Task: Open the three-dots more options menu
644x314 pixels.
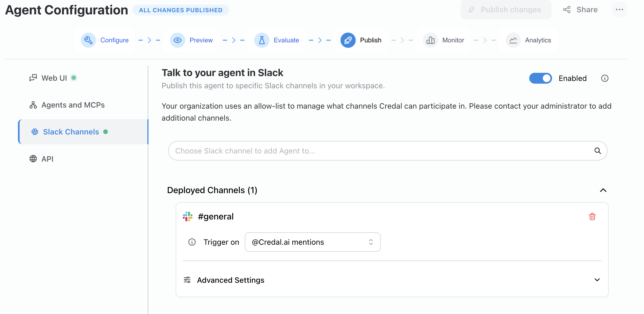Action: (x=619, y=10)
